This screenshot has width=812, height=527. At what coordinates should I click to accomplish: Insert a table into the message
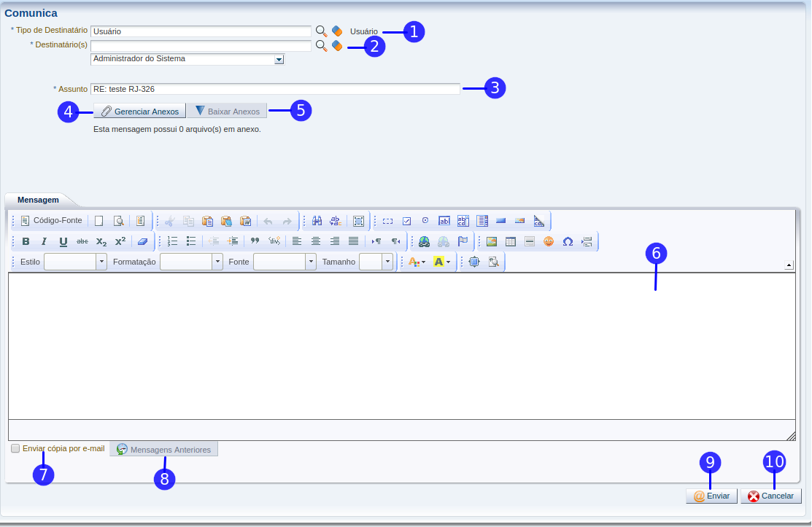(511, 241)
